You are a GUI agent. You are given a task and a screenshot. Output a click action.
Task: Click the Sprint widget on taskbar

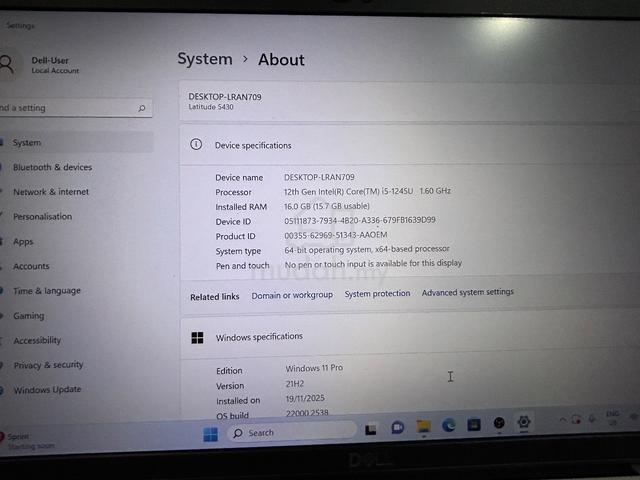(27, 441)
